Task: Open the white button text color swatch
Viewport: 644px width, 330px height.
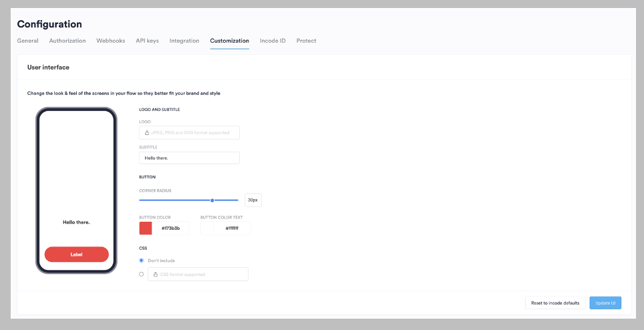Action: click(x=207, y=228)
